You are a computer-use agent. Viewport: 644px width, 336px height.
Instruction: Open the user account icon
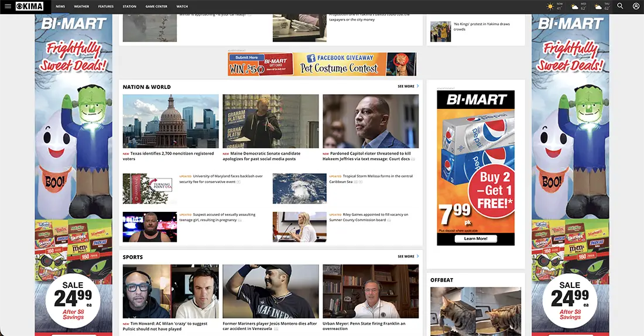636,6
